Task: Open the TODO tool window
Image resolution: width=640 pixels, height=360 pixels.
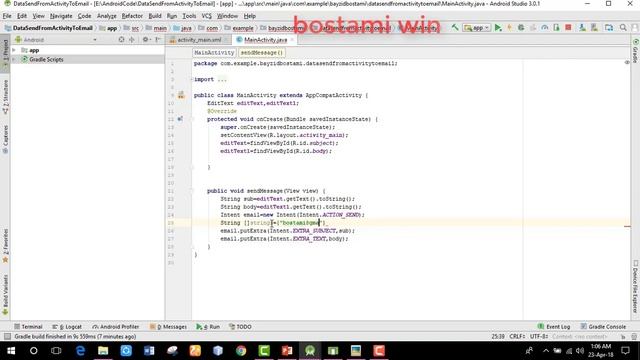Action: 240,327
